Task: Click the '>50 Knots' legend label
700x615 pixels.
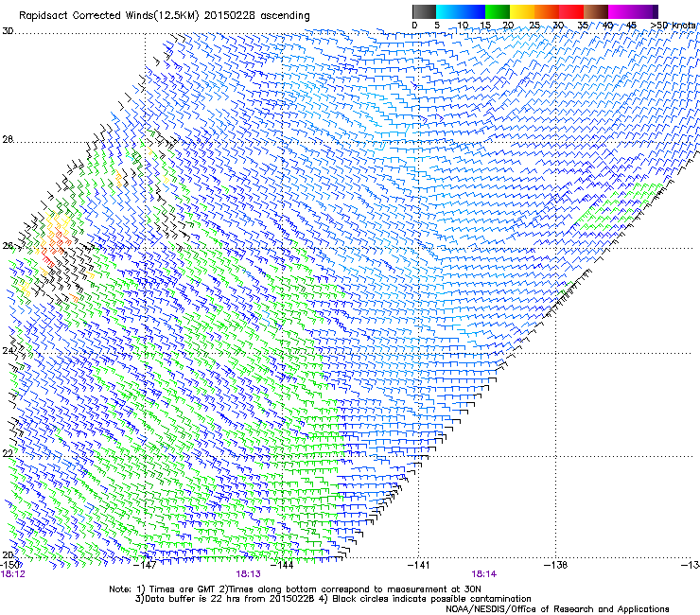Action: point(674,26)
